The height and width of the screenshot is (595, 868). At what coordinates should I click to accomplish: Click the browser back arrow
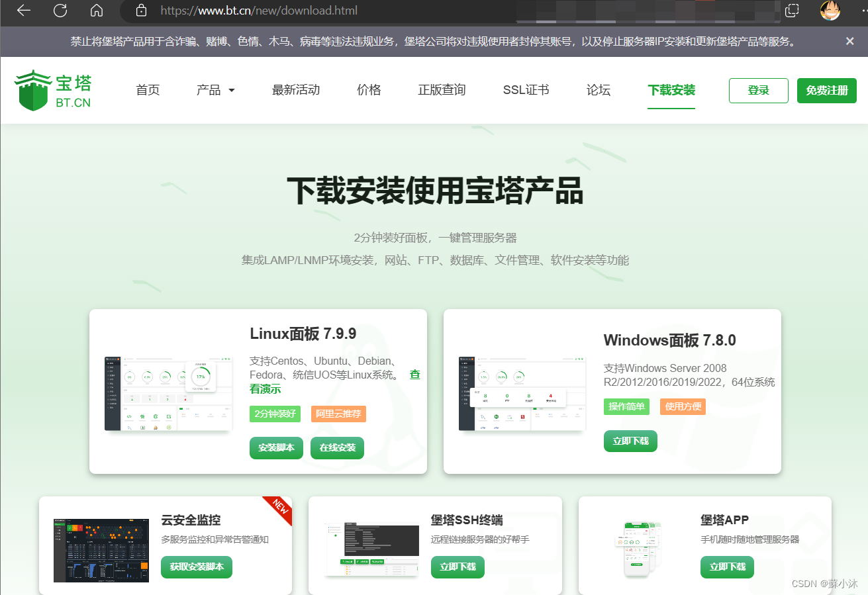pyautogui.click(x=24, y=11)
